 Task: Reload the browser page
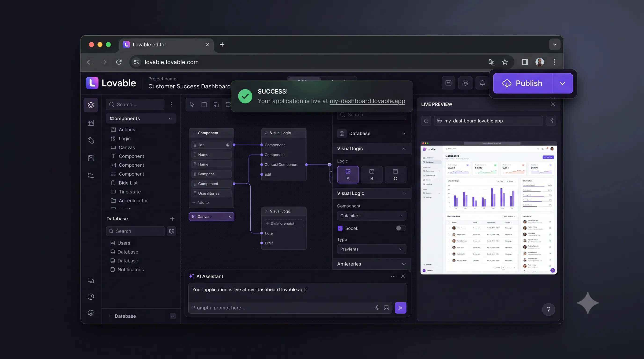pos(119,62)
